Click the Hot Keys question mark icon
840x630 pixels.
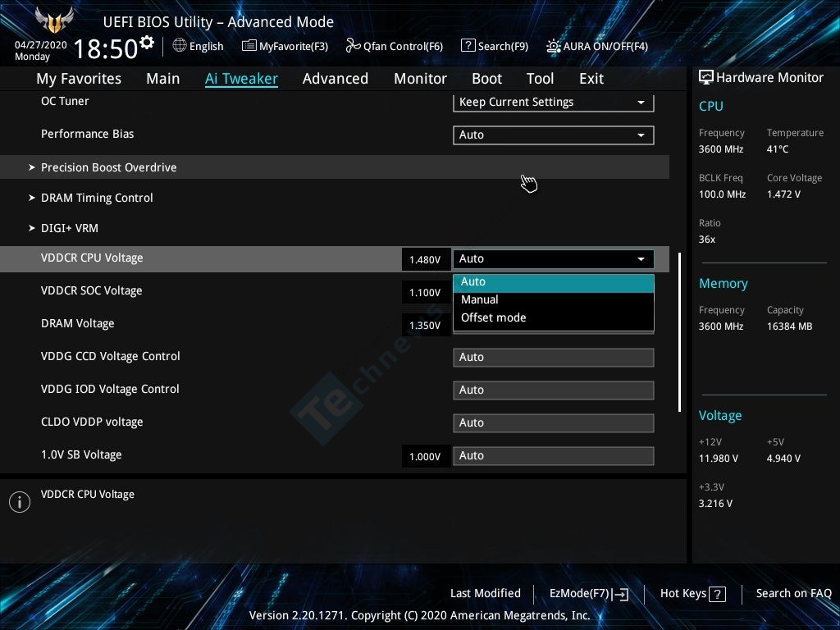pos(717,594)
